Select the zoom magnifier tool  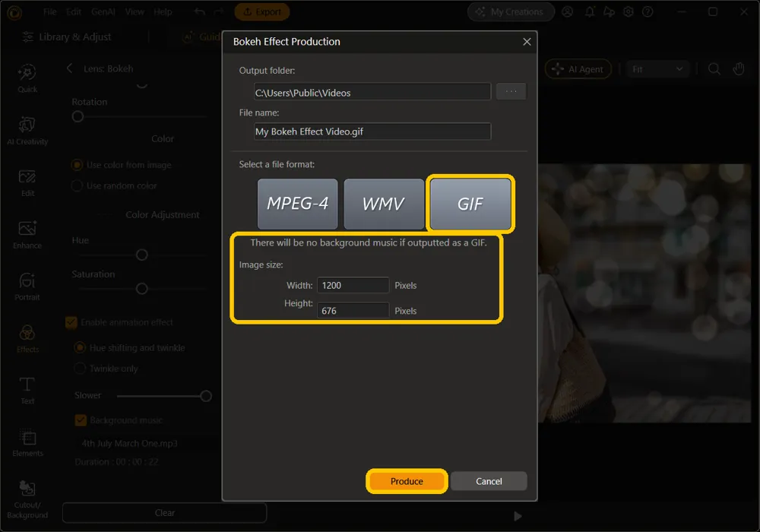[714, 69]
